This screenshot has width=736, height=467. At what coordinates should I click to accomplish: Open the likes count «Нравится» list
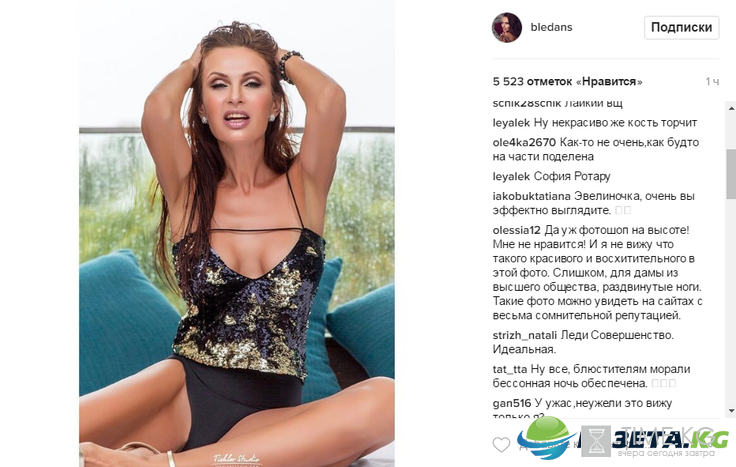(x=567, y=82)
